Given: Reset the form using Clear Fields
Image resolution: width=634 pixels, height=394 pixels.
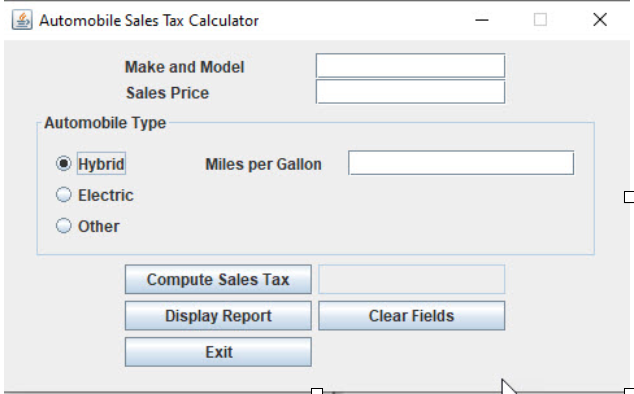Looking at the screenshot, I should click(x=412, y=316).
